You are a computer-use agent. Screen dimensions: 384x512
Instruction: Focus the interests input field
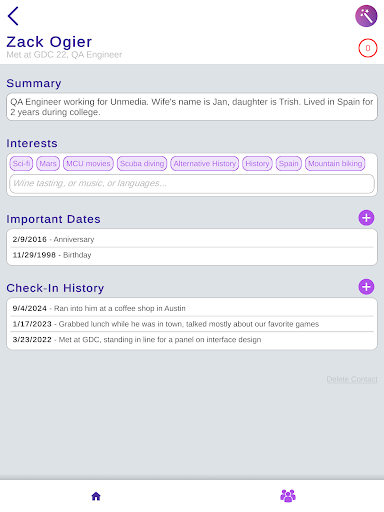(192, 183)
